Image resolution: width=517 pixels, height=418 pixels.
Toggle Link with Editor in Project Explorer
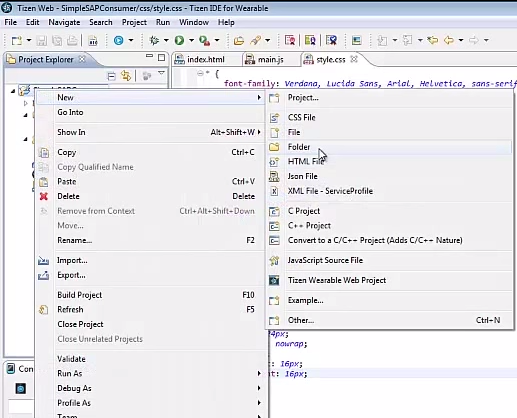126,76
